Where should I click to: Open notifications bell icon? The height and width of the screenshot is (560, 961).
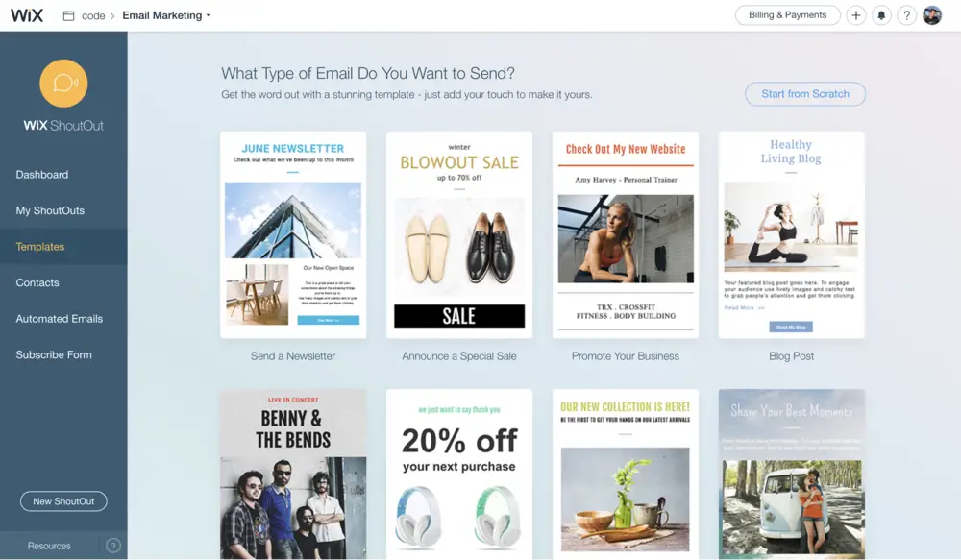881,15
